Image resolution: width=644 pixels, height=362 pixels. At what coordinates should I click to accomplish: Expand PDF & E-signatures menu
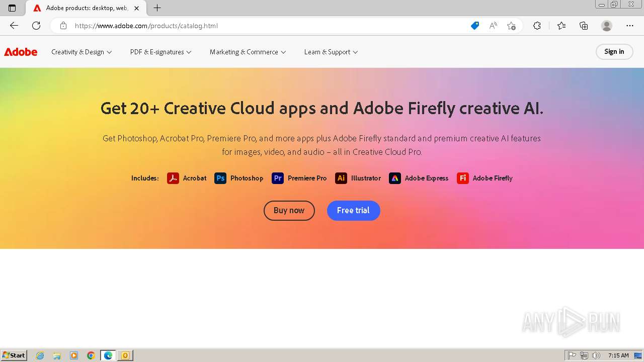tap(161, 52)
